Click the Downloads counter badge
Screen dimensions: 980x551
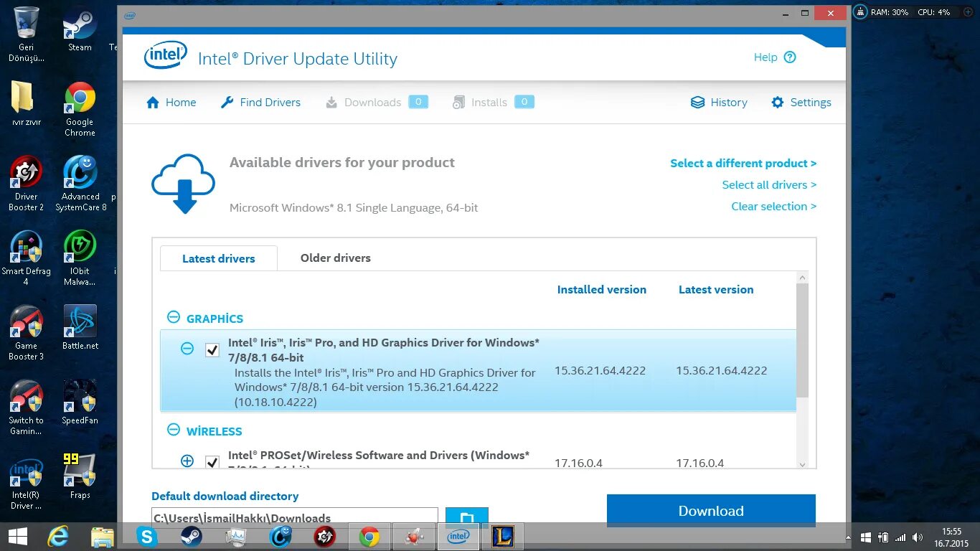click(418, 102)
